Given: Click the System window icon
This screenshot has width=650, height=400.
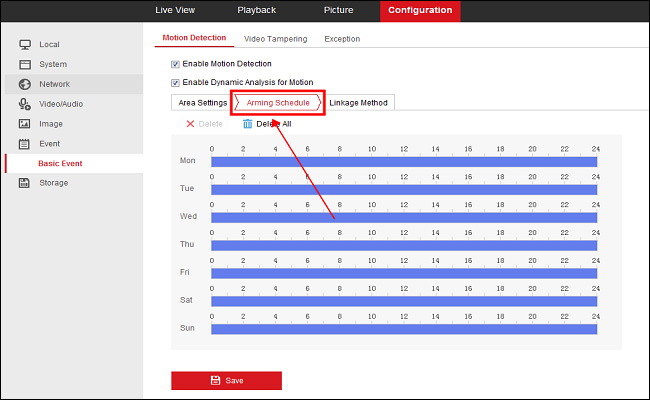Looking at the screenshot, I should pos(25,64).
